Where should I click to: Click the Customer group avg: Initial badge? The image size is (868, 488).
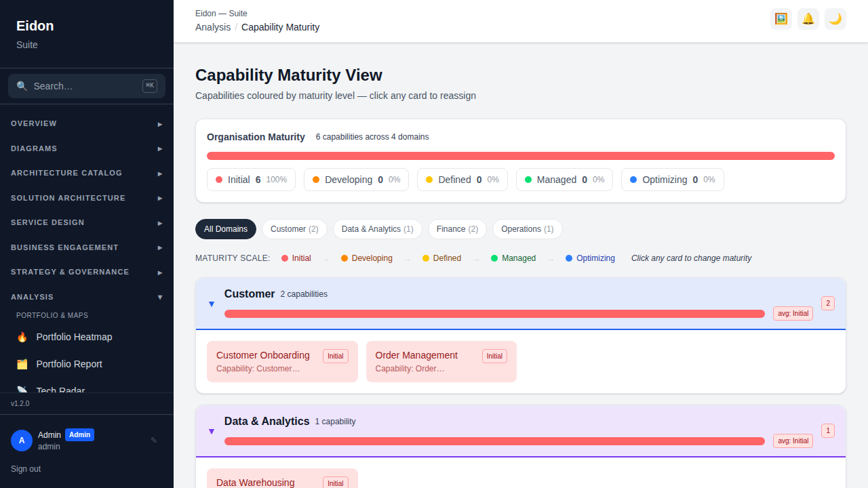pyautogui.click(x=793, y=314)
